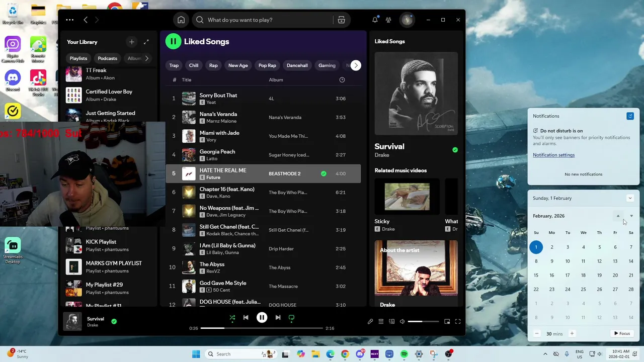Filter Liked Songs by Trap
644x362 pixels.
(x=174, y=65)
